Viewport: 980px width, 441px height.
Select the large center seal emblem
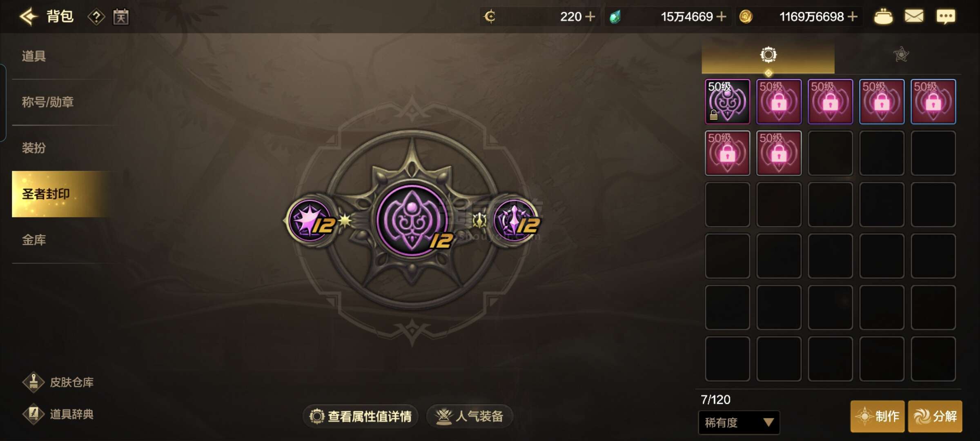click(412, 220)
